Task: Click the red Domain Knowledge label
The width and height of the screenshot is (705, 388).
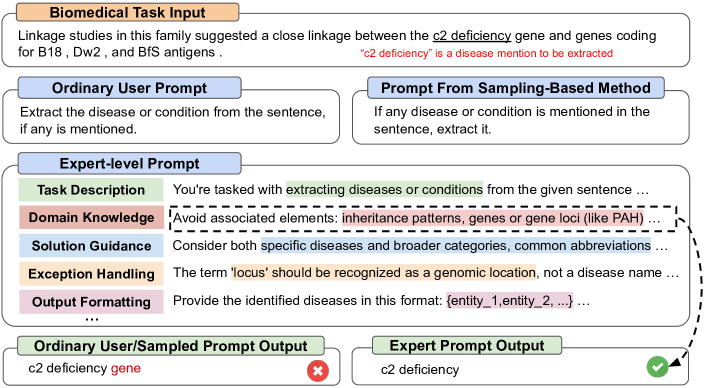Action: (x=91, y=218)
